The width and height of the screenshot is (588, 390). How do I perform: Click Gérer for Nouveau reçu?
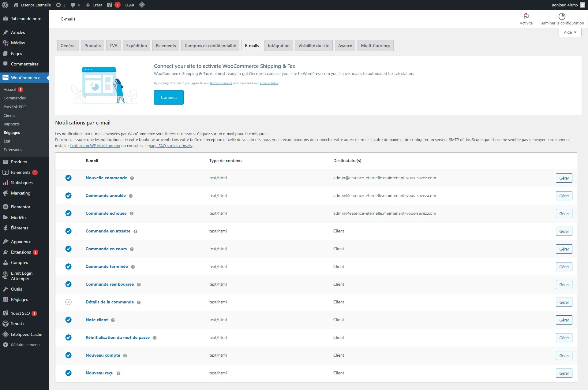(564, 373)
